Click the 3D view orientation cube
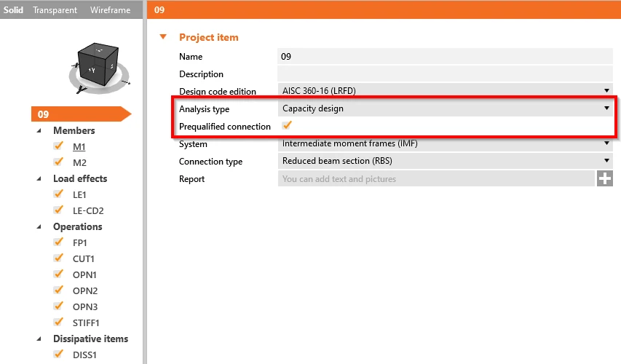The width and height of the screenshot is (621, 364). pyautogui.click(x=98, y=64)
